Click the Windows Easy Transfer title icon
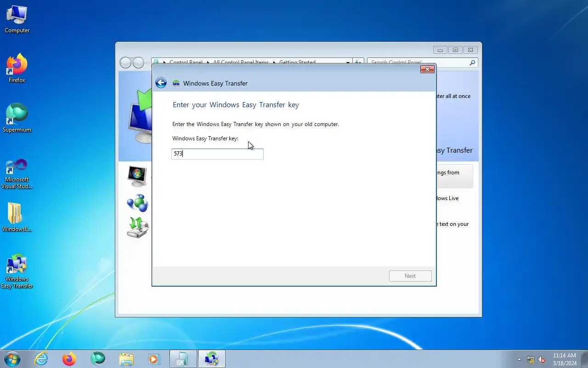 (176, 83)
